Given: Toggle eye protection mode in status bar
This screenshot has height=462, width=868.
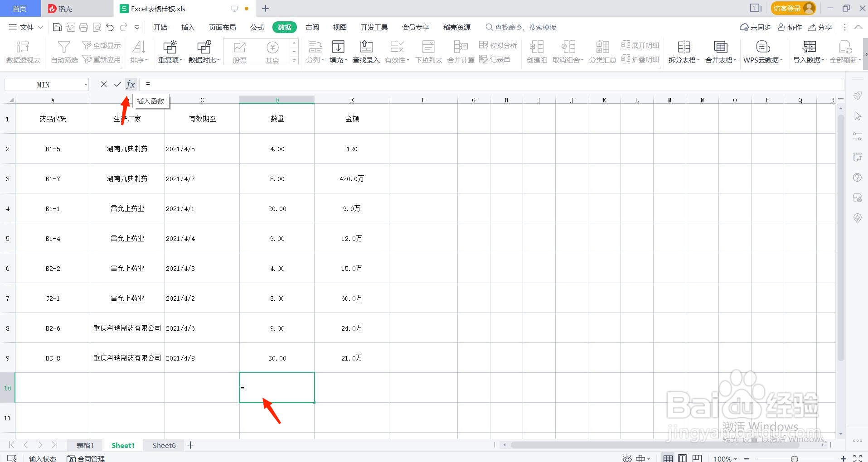Looking at the screenshot, I should [627, 458].
